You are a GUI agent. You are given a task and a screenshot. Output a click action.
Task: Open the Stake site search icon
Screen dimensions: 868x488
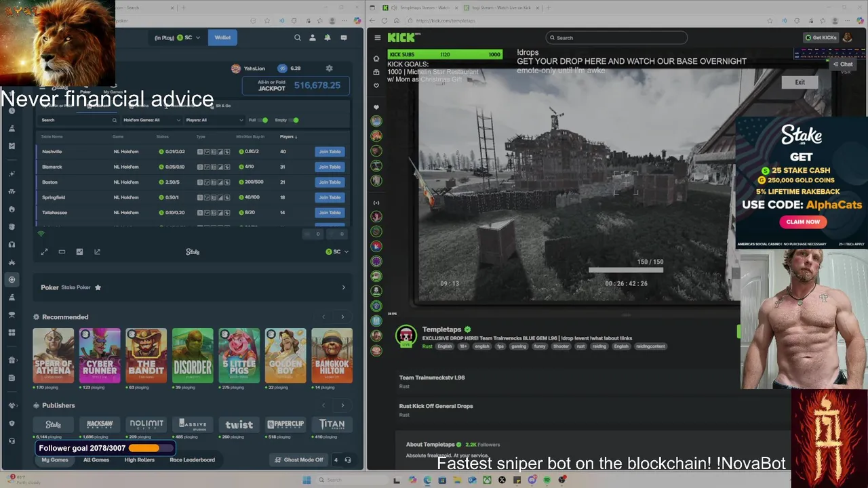click(x=297, y=38)
